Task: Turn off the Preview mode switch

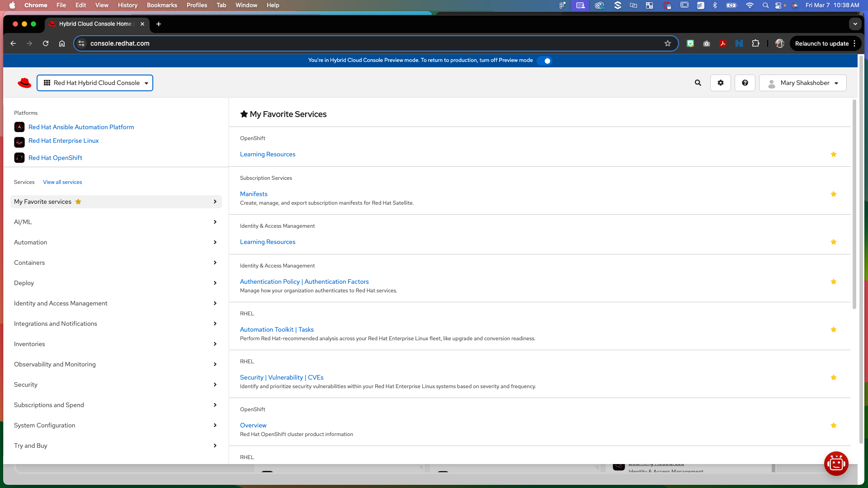Action: (546, 61)
